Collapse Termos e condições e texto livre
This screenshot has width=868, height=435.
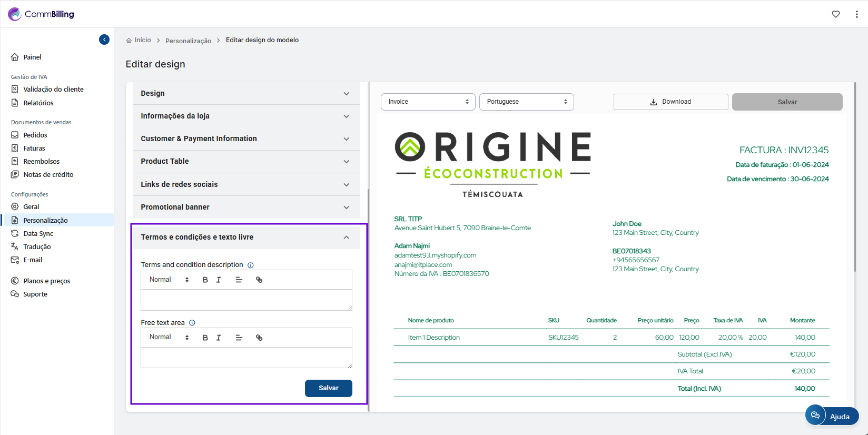[346, 238]
